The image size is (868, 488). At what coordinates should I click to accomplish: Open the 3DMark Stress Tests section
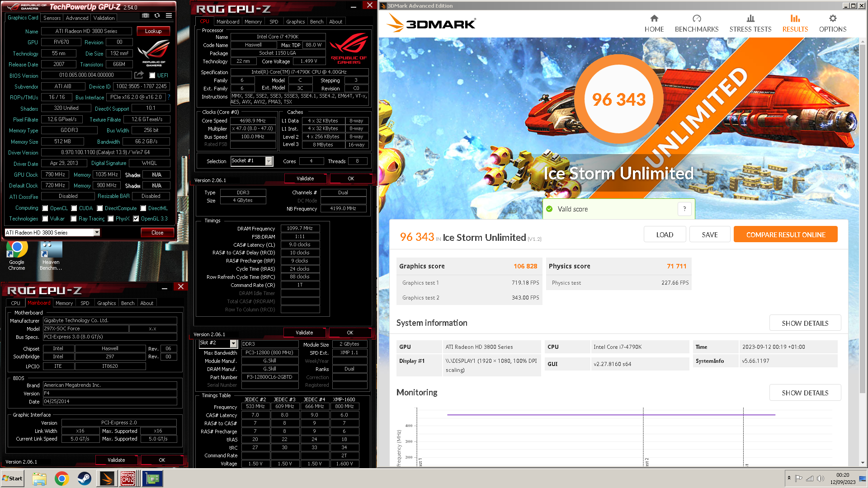coord(750,23)
